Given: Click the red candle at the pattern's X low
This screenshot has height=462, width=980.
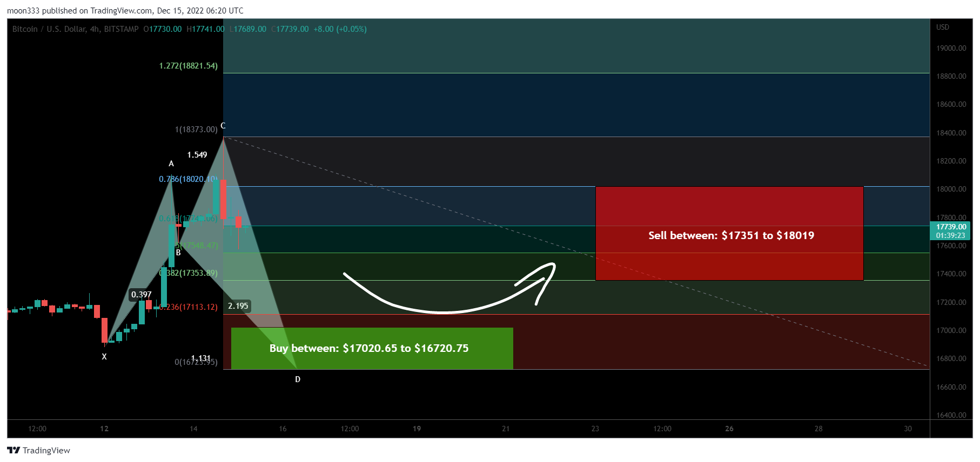Looking at the screenshot, I should point(104,330).
